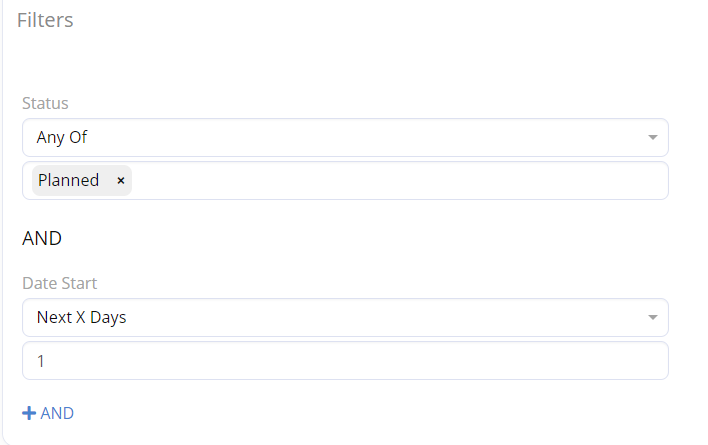Add another AND filter condition
Screen dimensions: 708x445
point(48,413)
